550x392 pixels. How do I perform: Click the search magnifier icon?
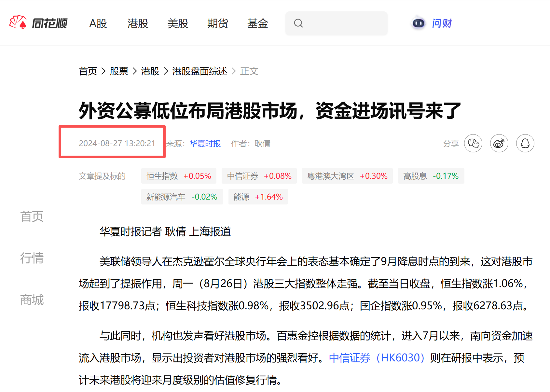(298, 23)
